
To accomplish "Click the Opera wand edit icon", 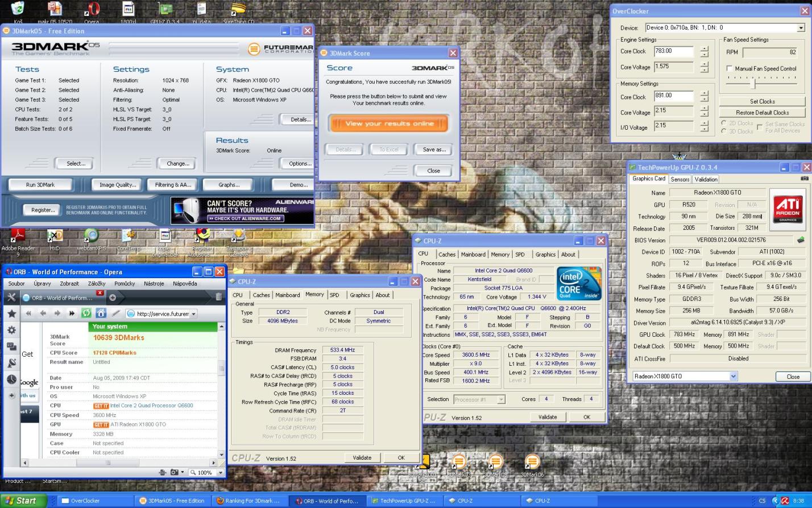I will click(116, 313).
